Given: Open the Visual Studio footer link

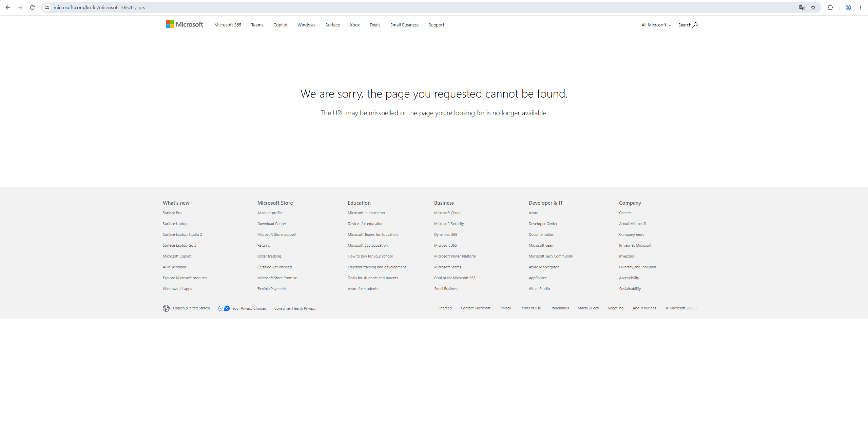Looking at the screenshot, I should [539, 289].
